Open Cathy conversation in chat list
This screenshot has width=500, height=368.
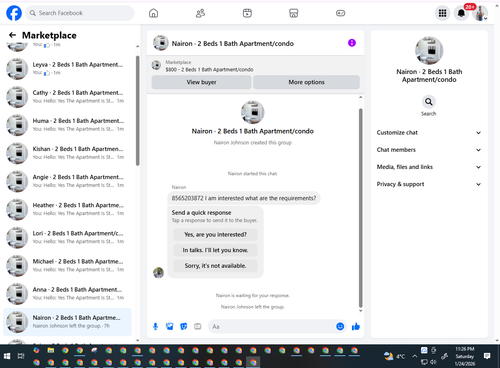[x=67, y=97]
